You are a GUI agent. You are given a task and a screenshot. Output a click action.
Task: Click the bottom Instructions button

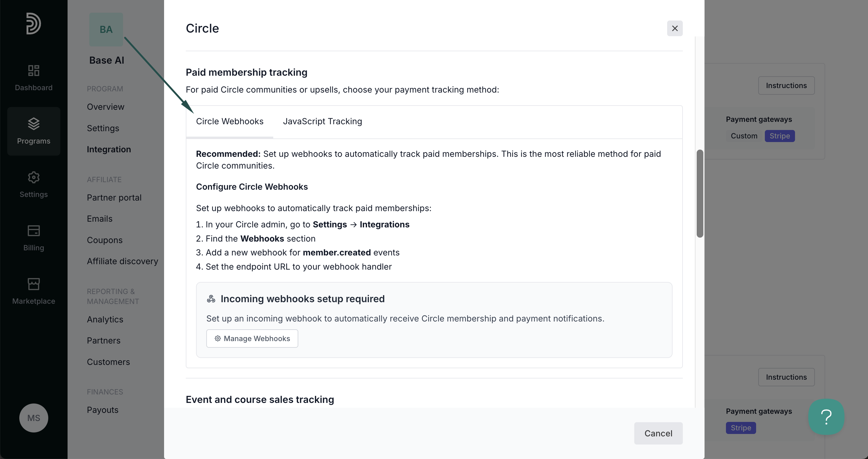[787, 377]
